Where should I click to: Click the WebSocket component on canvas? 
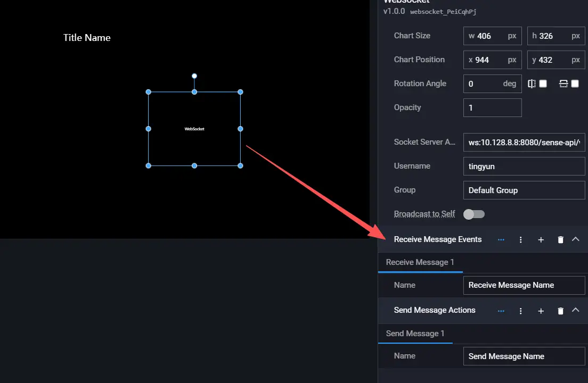pyautogui.click(x=194, y=129)
